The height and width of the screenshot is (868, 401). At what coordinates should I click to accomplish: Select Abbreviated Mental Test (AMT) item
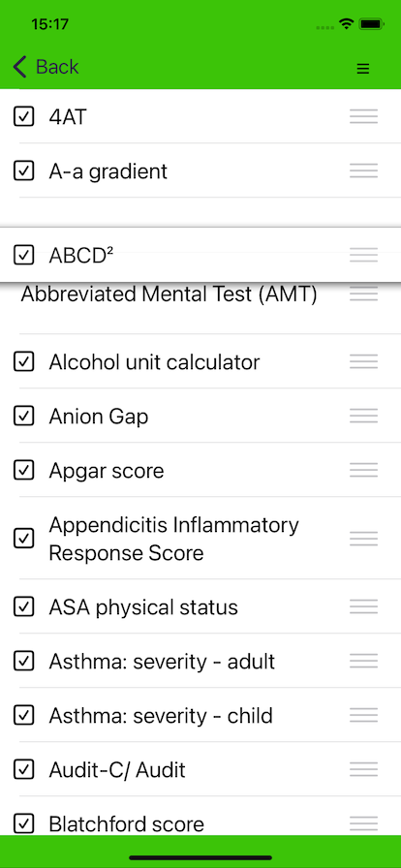(x=169, y=294)
